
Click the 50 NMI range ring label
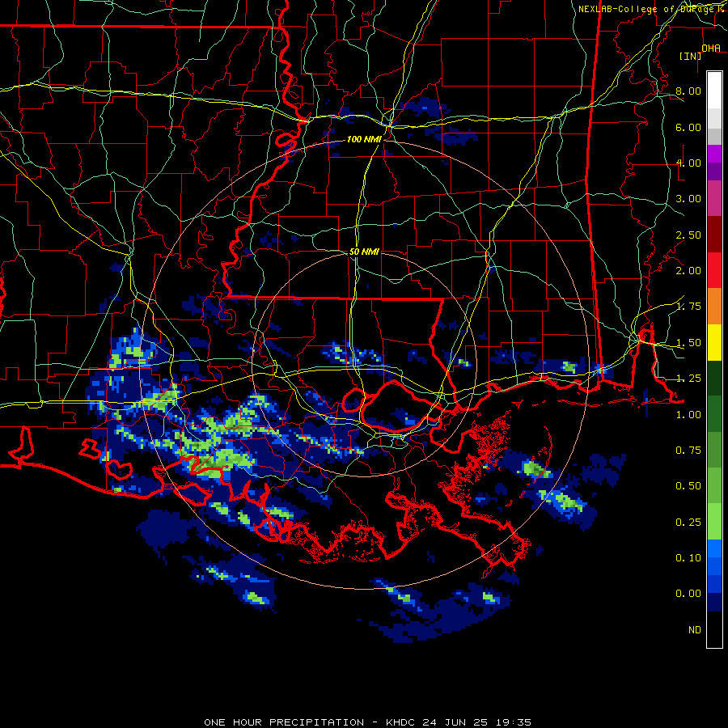pos(364,252)
